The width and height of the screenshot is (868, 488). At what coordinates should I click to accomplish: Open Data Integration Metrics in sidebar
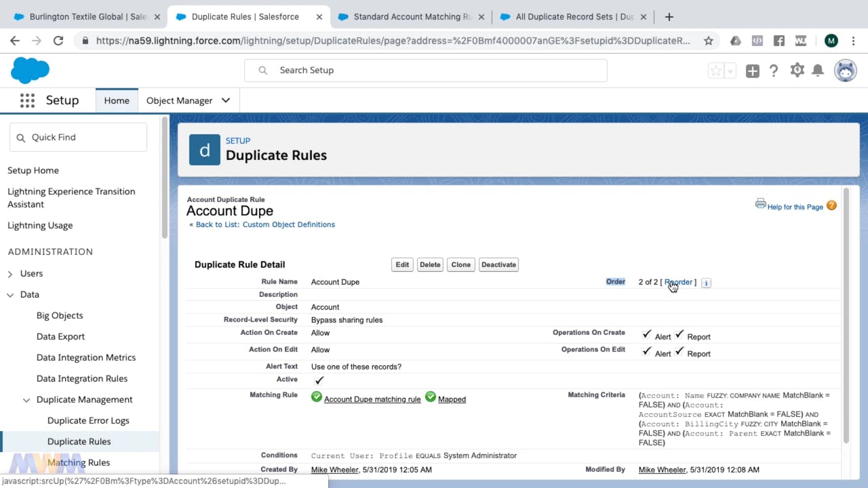click(86, 358)
